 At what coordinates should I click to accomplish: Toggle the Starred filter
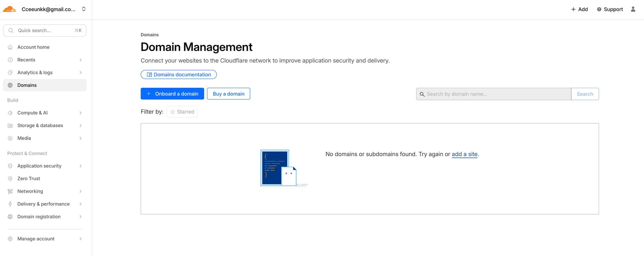(x=182, y=111)
